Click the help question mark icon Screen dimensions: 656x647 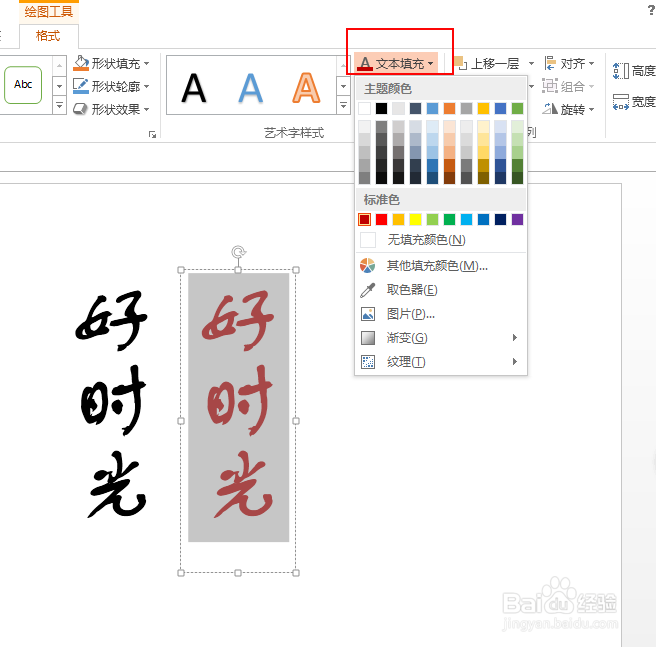651,10
